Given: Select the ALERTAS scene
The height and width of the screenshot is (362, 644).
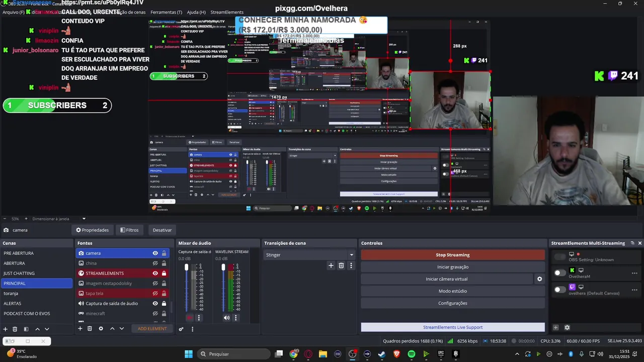Looking at the screenshot, I should (x=36, y=303).
